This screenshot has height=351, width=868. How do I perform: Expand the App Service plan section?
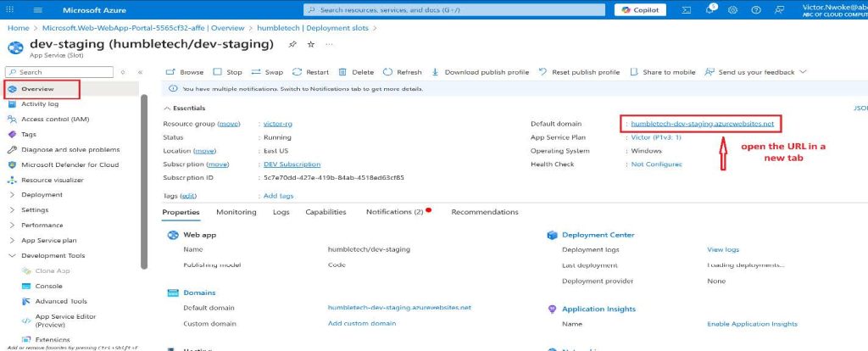pos(48,240)
